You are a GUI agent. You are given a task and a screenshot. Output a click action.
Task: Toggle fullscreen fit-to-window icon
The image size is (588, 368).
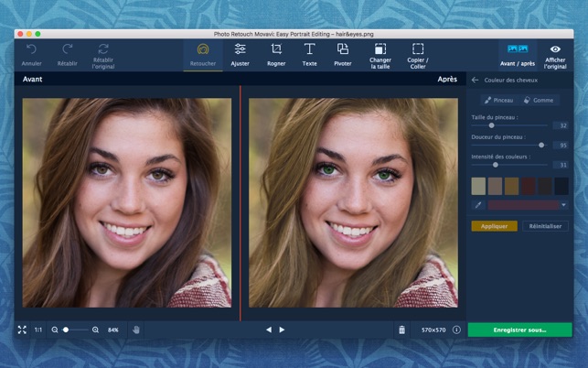pos(22,330)
